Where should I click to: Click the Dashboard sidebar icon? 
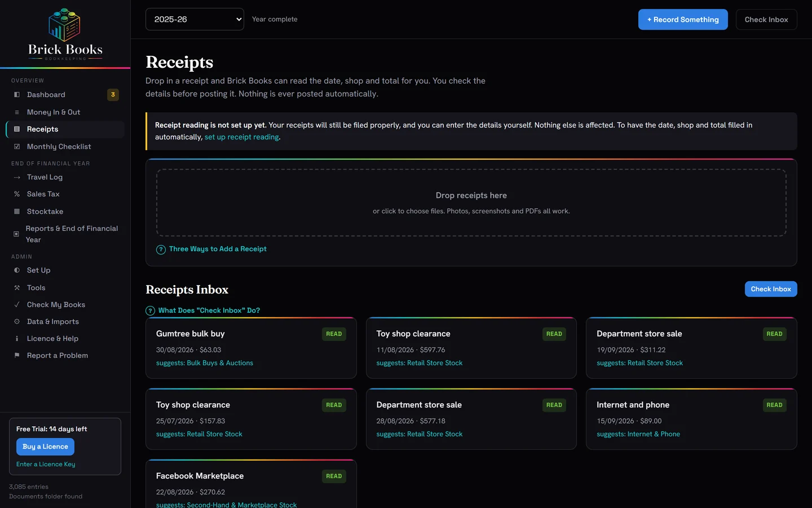17,95
